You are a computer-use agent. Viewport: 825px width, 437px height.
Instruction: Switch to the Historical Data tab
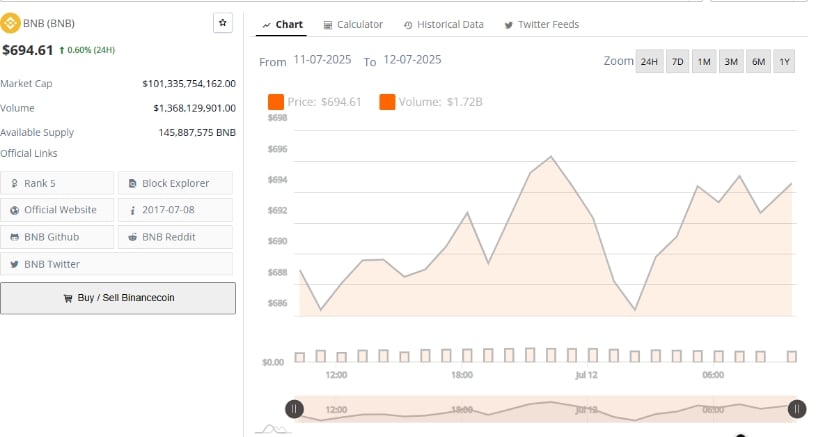tap(444, 25)
